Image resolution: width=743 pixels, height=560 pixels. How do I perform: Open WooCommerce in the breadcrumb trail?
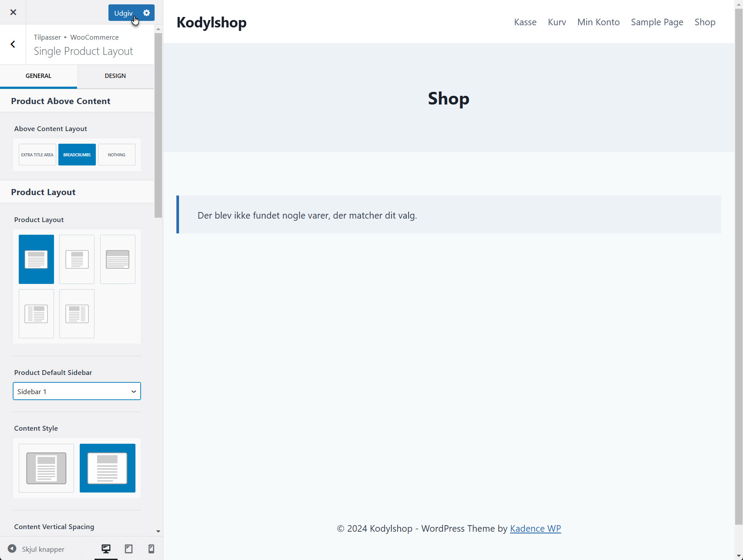pyautogui.click(x=94, y=37)
